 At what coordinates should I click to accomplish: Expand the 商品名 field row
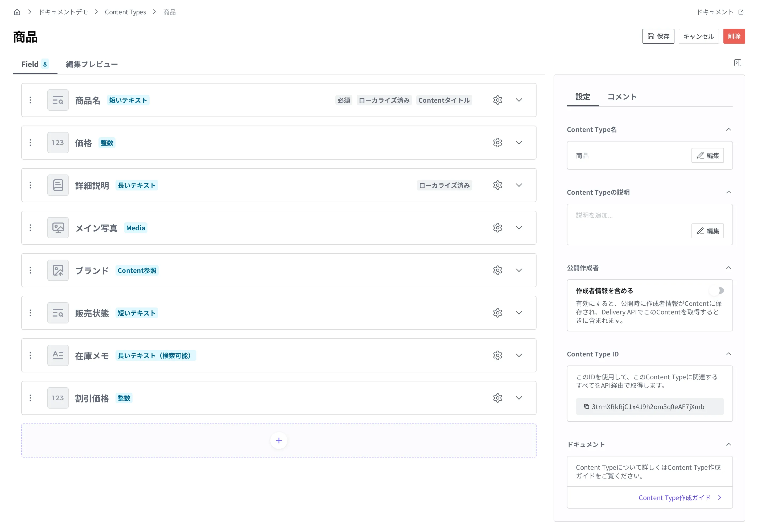click(519, 100)
